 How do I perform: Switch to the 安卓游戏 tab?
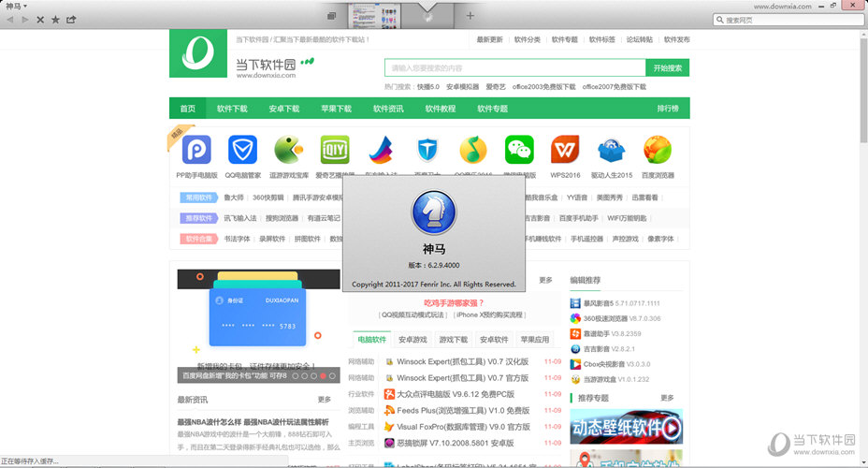click(412, 340)
